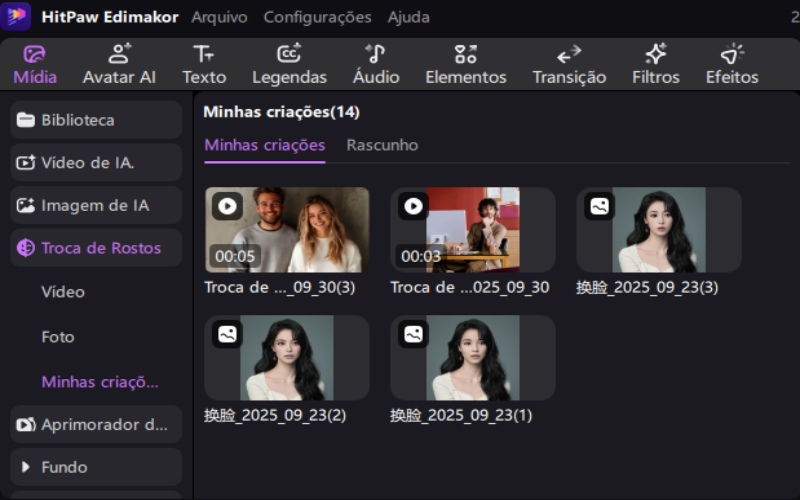Open the Elementos panel
This screenshot has width=800, height=500.
(466, 65)
